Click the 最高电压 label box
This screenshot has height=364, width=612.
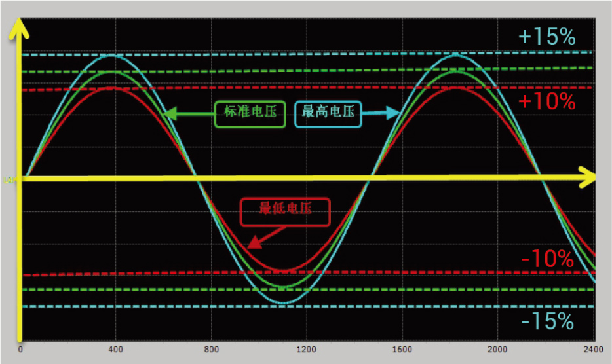coord(328,115)
